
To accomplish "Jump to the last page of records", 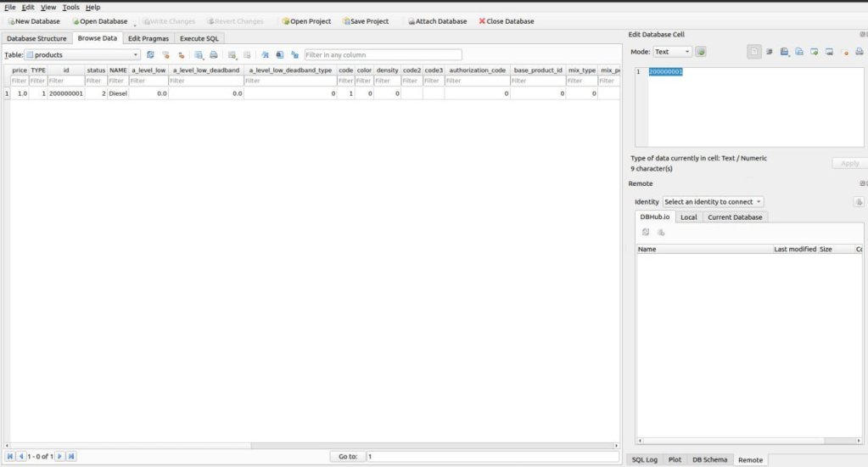I will coord(71,457).
